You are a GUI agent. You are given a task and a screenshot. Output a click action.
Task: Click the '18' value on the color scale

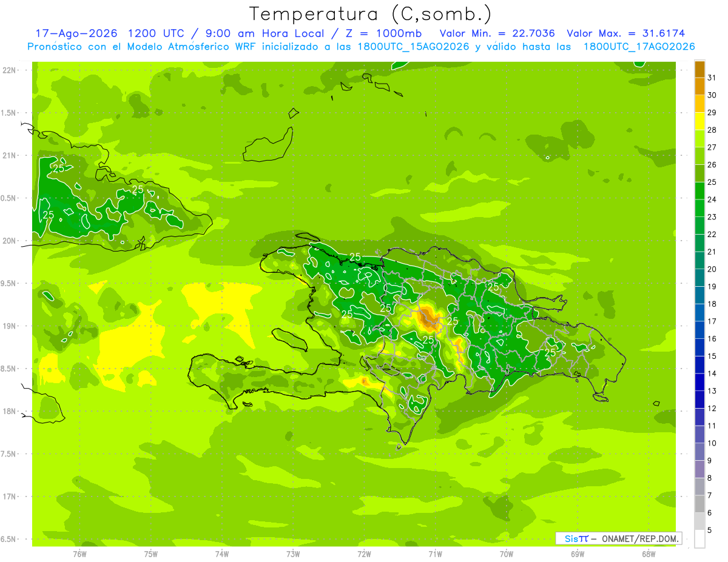(x=712, y=304)
